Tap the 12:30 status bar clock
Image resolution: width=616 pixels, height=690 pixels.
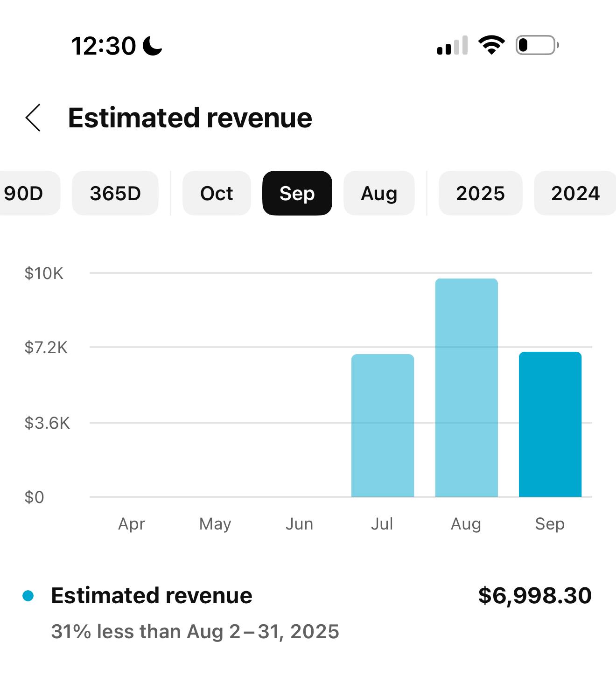pos(103,46)
